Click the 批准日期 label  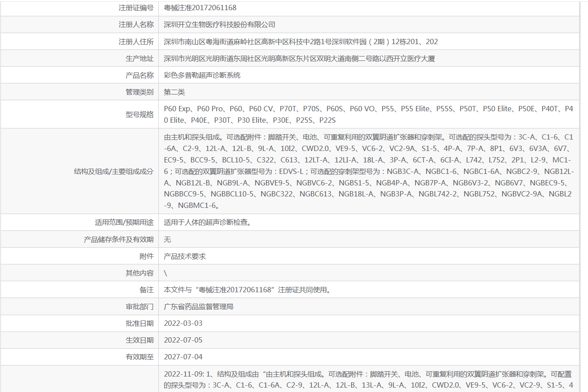(x=139, y=323)
